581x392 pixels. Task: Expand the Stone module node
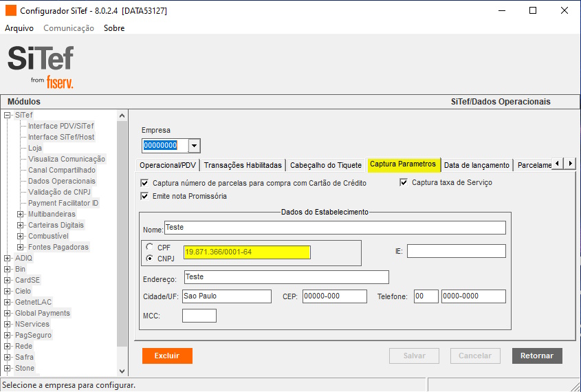tap(7, 369)
